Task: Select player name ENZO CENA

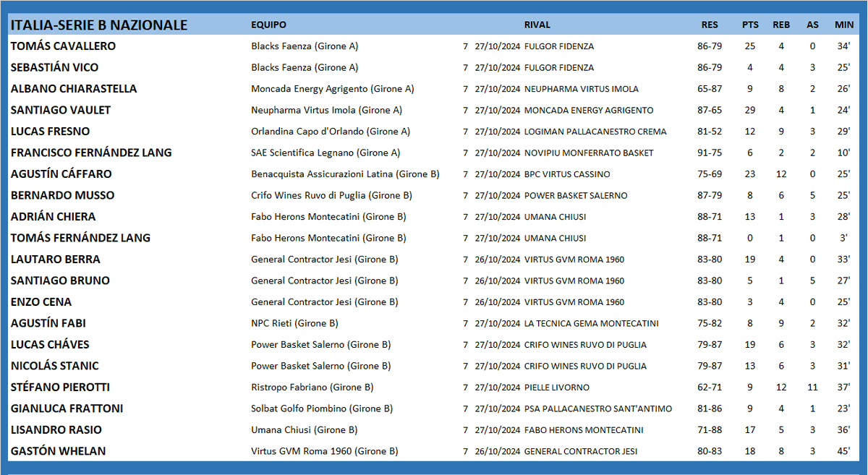Action: click(41, 302)
